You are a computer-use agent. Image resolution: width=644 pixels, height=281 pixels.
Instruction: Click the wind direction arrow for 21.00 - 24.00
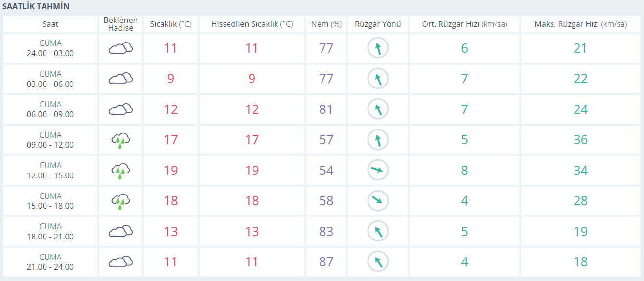coord(378,261)
